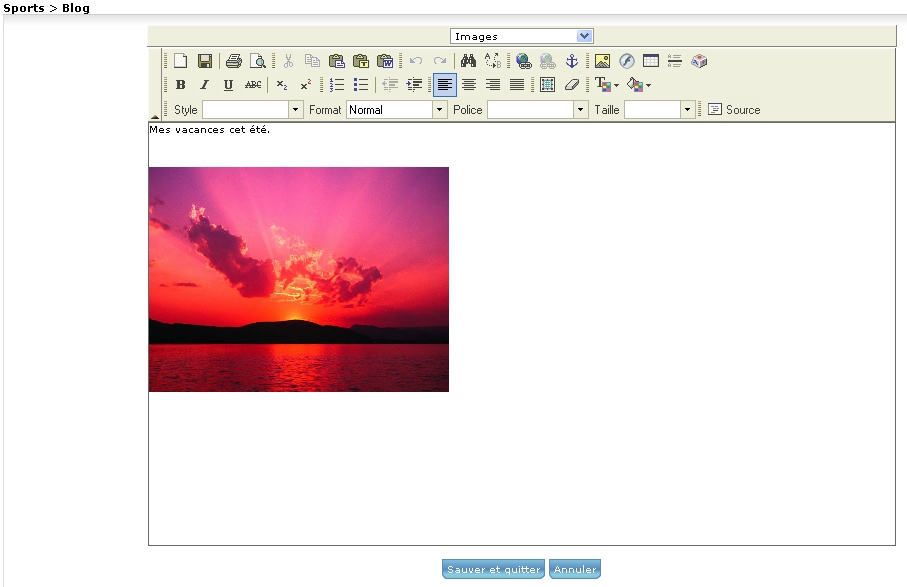Insert a horizontal line

coord(674,61)
